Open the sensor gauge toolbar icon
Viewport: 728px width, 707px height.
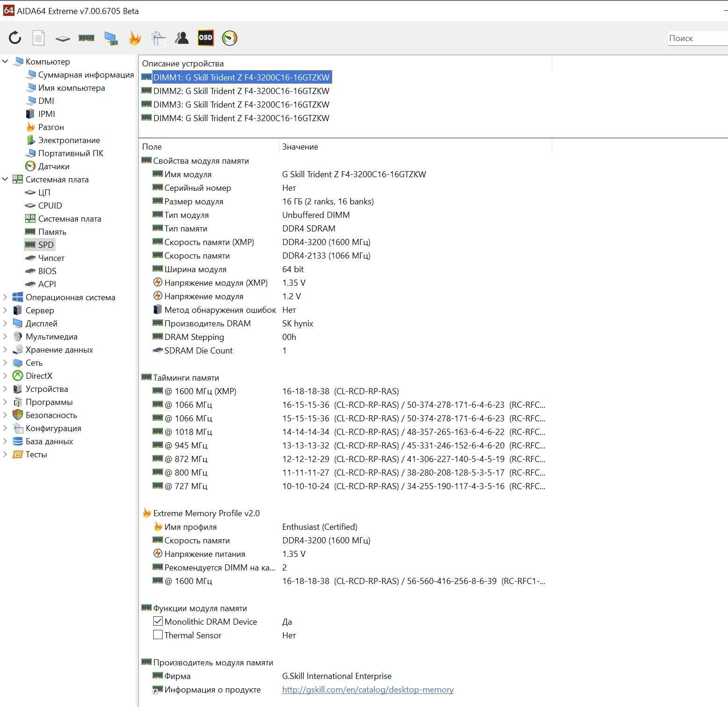tap(229, 38)
